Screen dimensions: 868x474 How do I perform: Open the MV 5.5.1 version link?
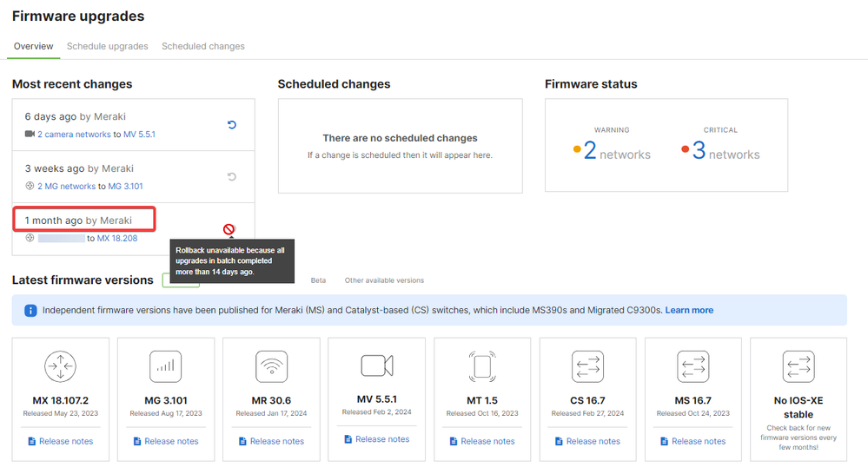click(x=140, y=135)
